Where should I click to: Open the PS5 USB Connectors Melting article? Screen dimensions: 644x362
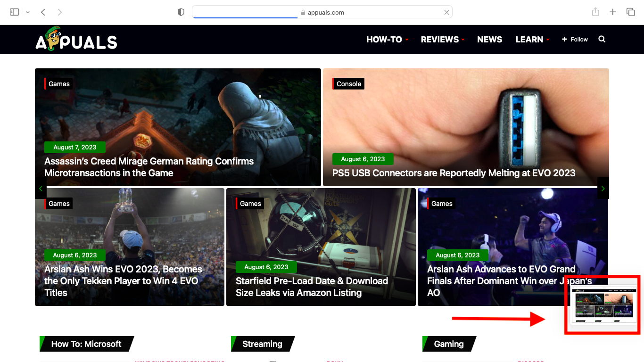(454, 173)
